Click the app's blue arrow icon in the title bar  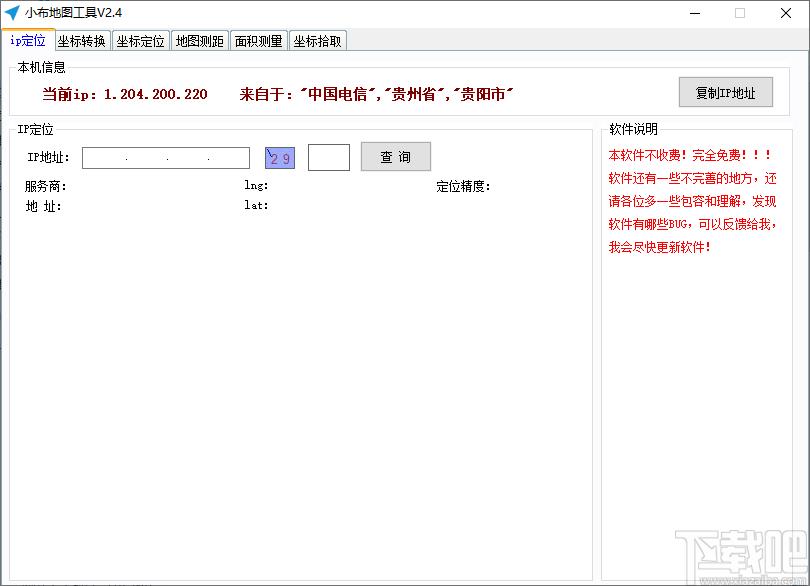[x=13, y=13]
